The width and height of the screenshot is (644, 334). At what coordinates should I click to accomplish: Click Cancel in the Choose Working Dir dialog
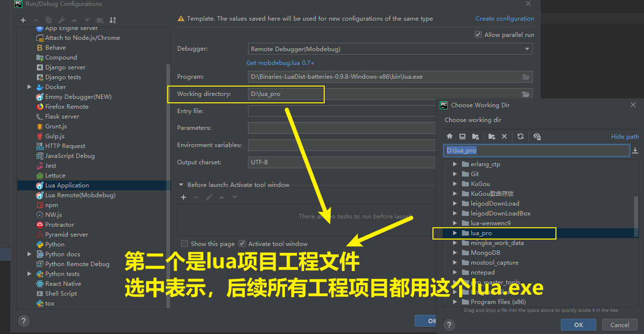coord(619,325)
